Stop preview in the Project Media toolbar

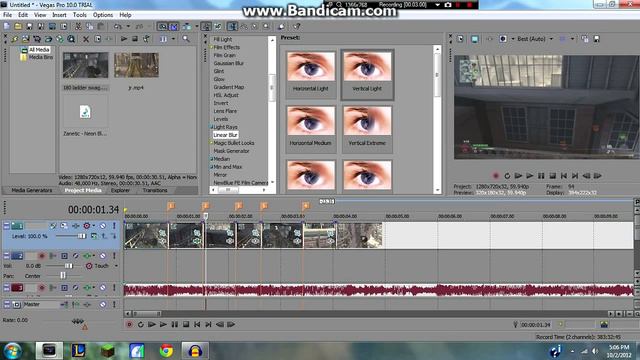coord(135,39)
